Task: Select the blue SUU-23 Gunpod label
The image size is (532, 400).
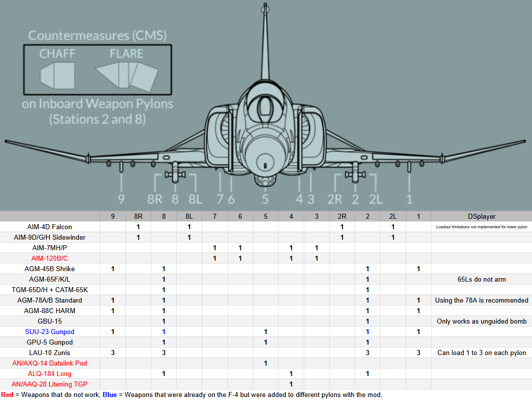Action: (x=50, y=332)
